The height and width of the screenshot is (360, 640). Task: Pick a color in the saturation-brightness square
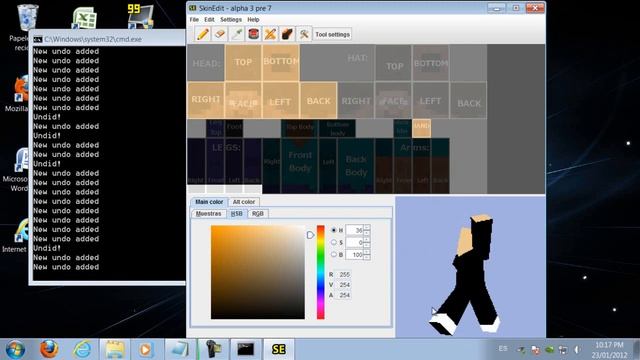pyautogui.click(x=258, y=272)
